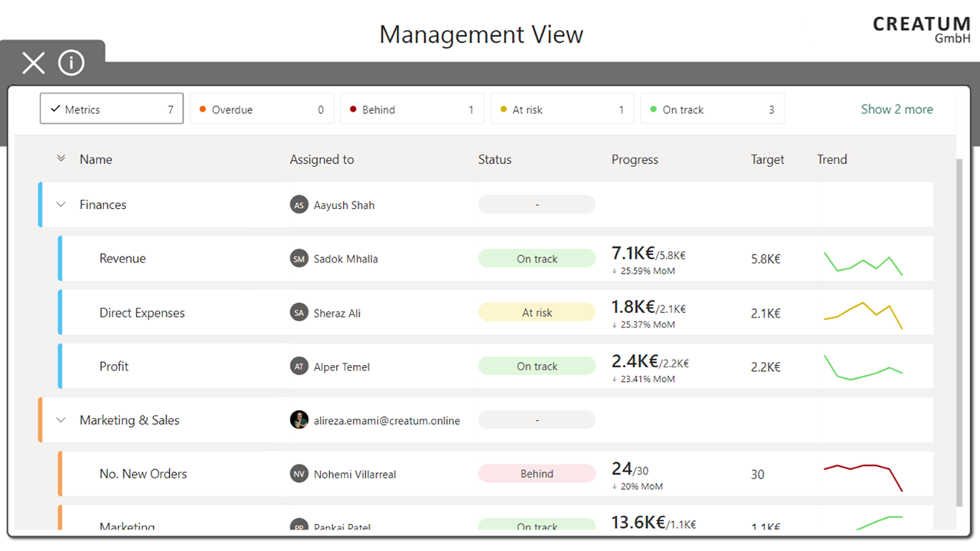
Task: Toggle the Overdue status filter
Action: pyautogui.click(x=261, y=109)
